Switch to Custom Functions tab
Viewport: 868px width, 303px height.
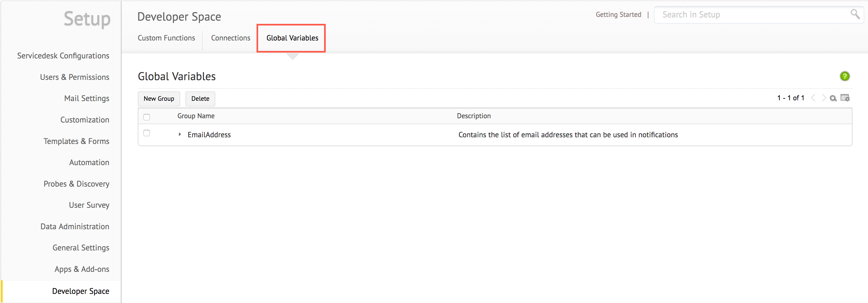point(166,38)
